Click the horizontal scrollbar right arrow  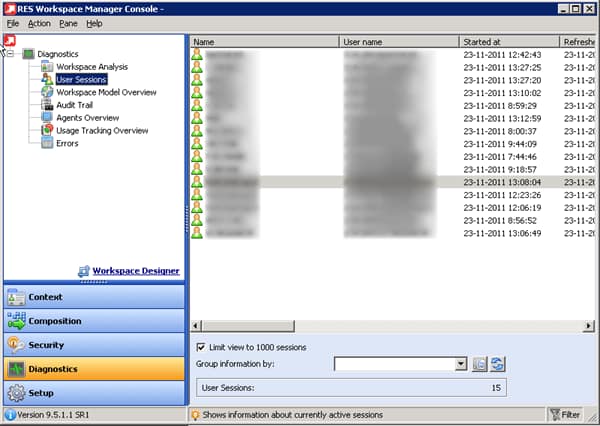[x=589, y=326]
